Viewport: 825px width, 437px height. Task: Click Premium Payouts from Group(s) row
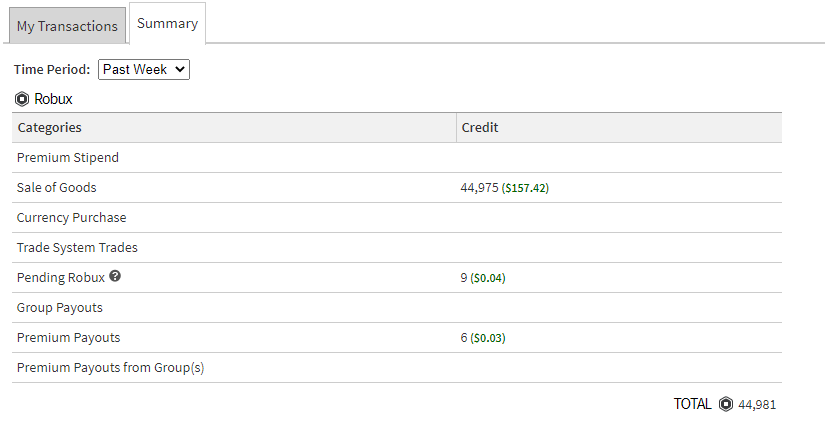click(397, 368)
